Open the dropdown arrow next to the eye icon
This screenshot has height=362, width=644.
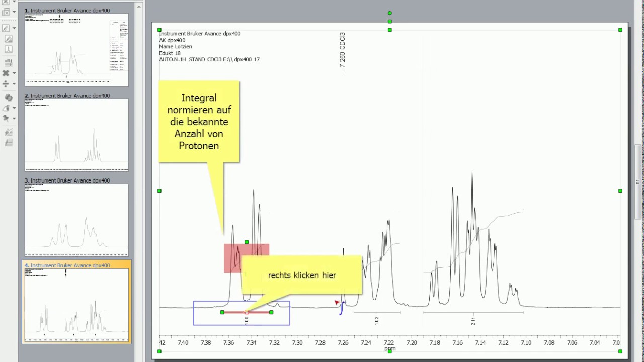pyautogui.click(x=14, y=108)
